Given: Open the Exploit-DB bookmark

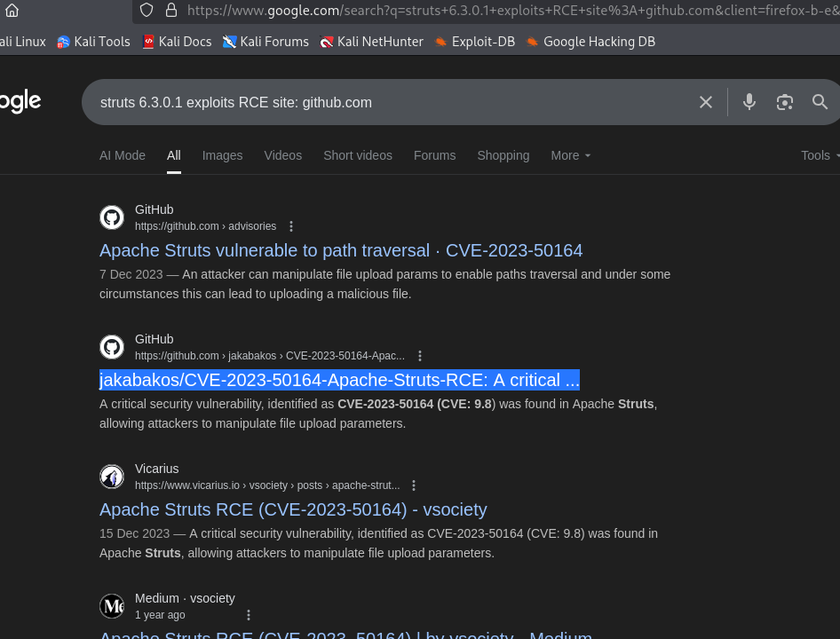Looking at the screenshot, I should tap(475, 41).
